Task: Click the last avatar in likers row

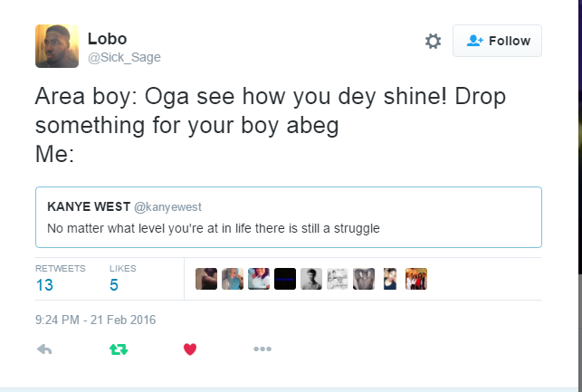Action: (416, 278)
